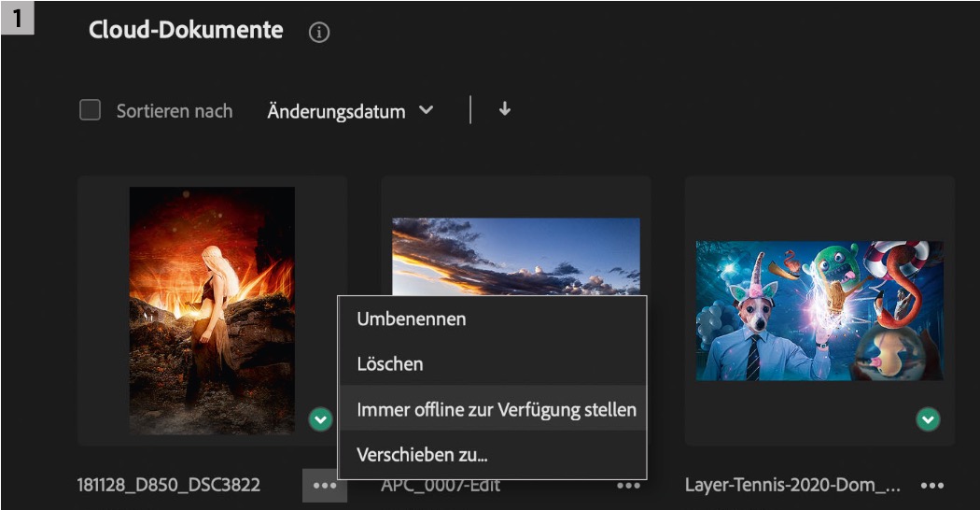The image size is (980, 510).
Task: Open the sunset clouds landscape thumbnail
Action: (516, 254)
